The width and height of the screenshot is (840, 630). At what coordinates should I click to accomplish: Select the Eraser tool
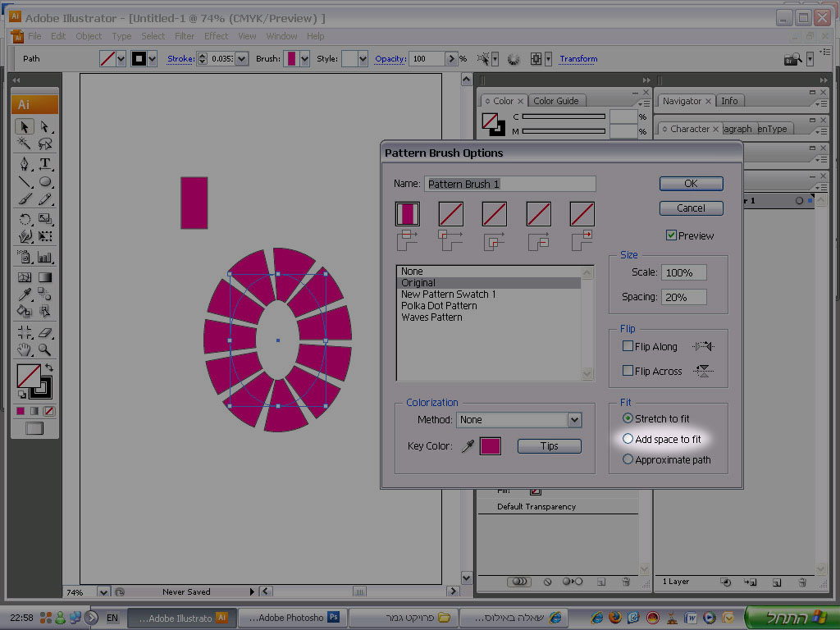(x=45, y=332)
